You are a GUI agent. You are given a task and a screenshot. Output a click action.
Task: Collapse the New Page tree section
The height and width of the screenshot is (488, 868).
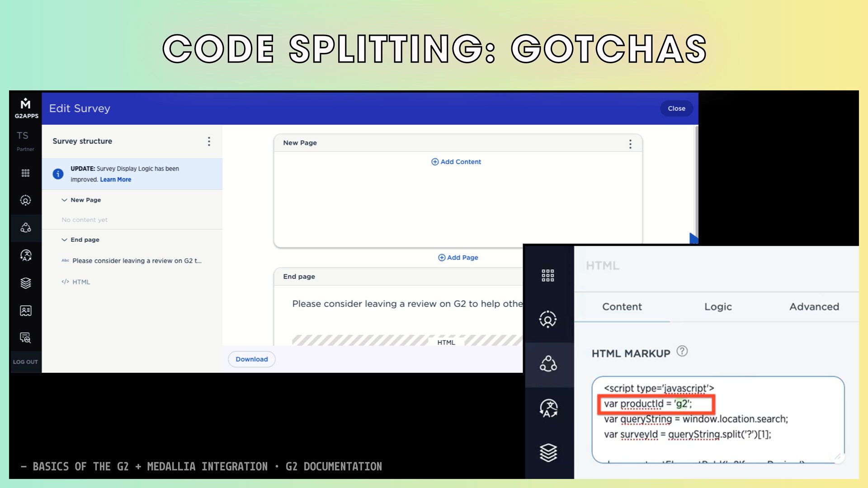pyautogui.click(x=64, y=200)
